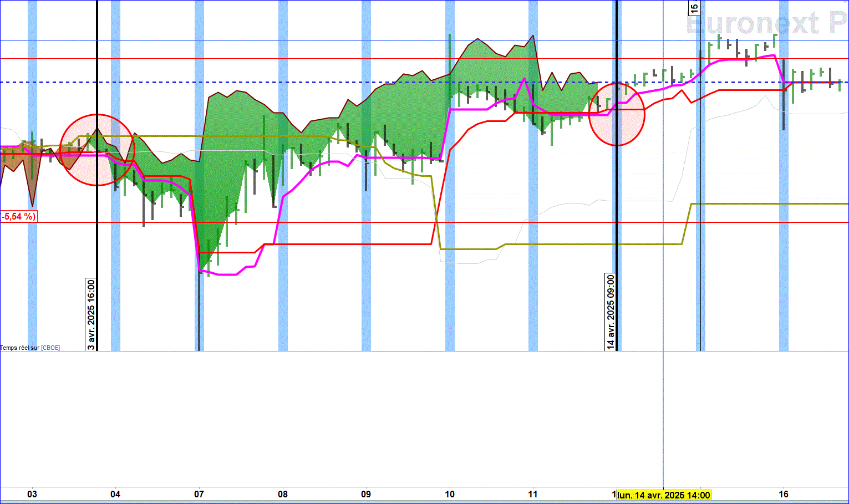Click the '15' vertical marker label at top

pos(694,7)
